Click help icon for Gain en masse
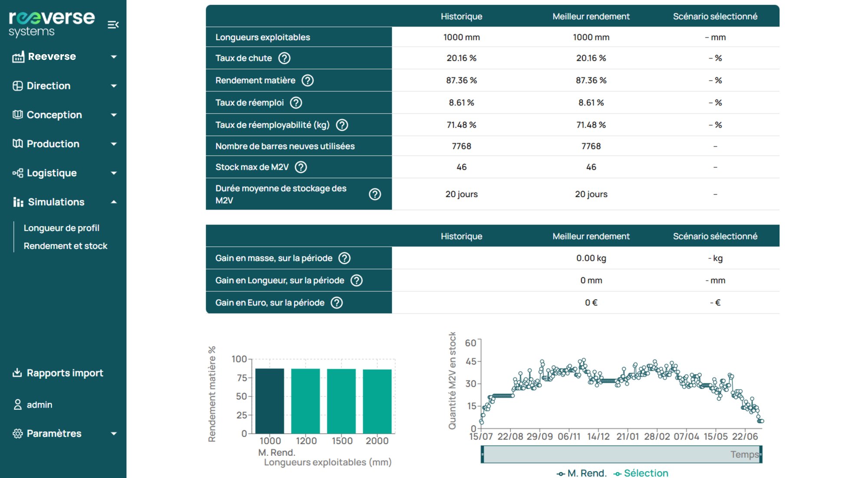Screen dimensions: 868x478 pos(345,258)
